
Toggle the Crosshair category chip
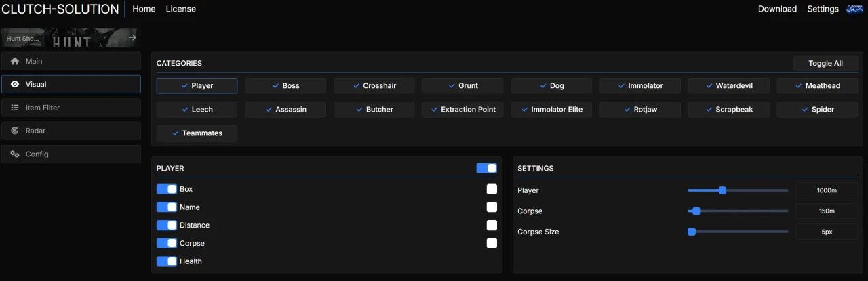click(374, 85)
